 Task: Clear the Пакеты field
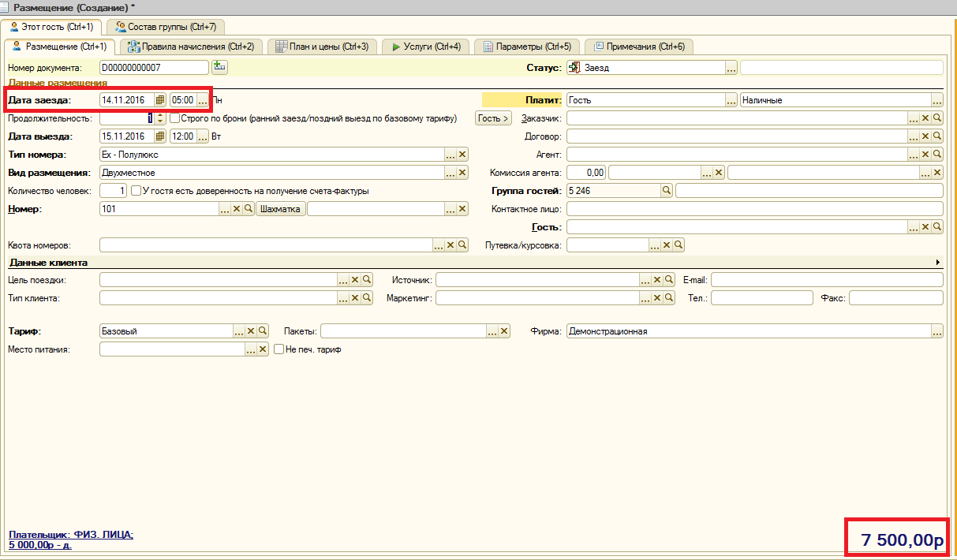[x=504, y=331]
